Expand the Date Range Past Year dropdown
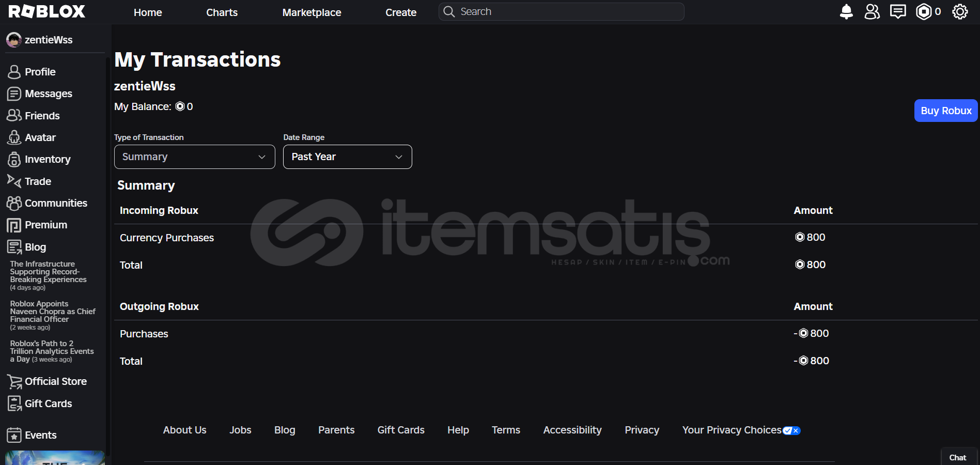 pos(347,157)
